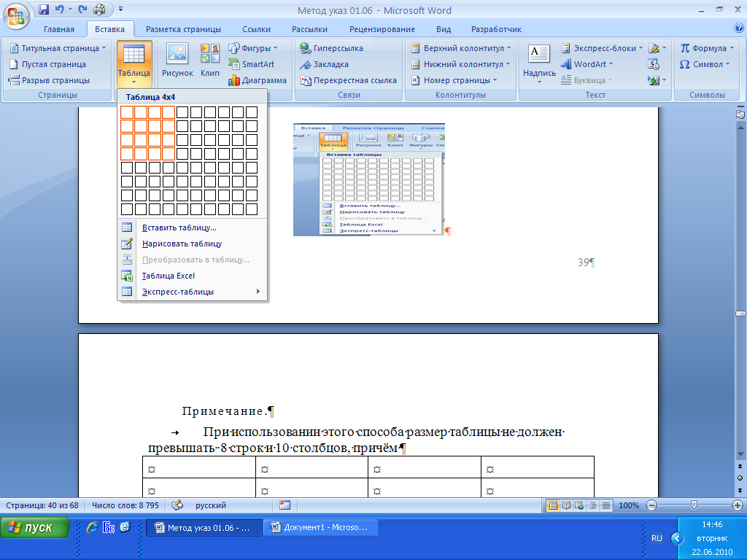This screenshot has height=560, width=747.
Task: Insert Перекрестная ссылка cross-reference
Action: [x=348, y=80]
